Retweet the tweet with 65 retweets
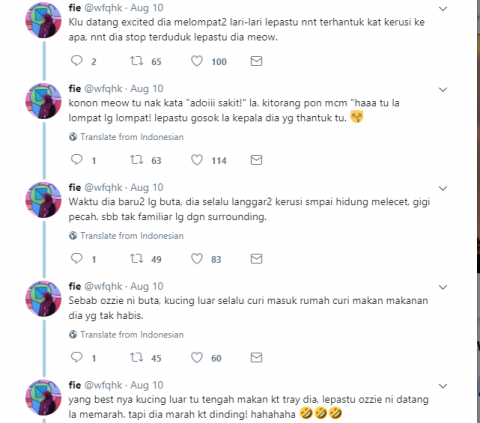The width and height of the screenshot is (480, 423). pyautogui.click(x=136, y=61)
